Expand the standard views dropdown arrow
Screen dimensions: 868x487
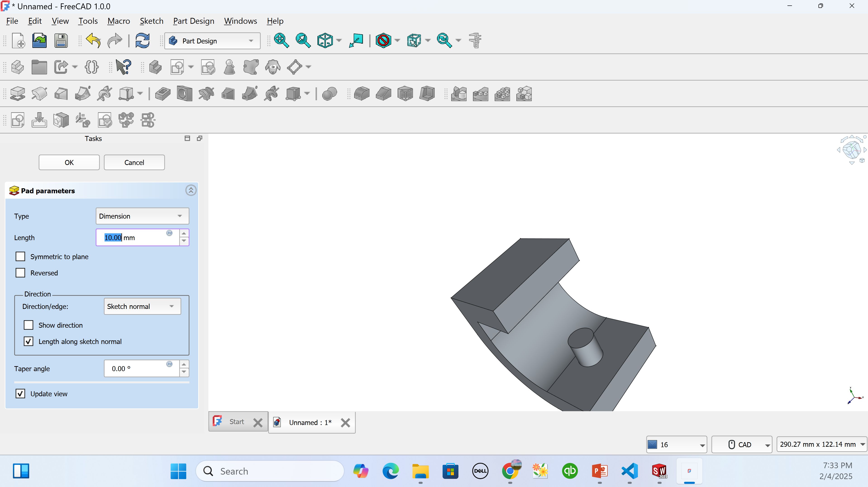(x=339, y=41)
